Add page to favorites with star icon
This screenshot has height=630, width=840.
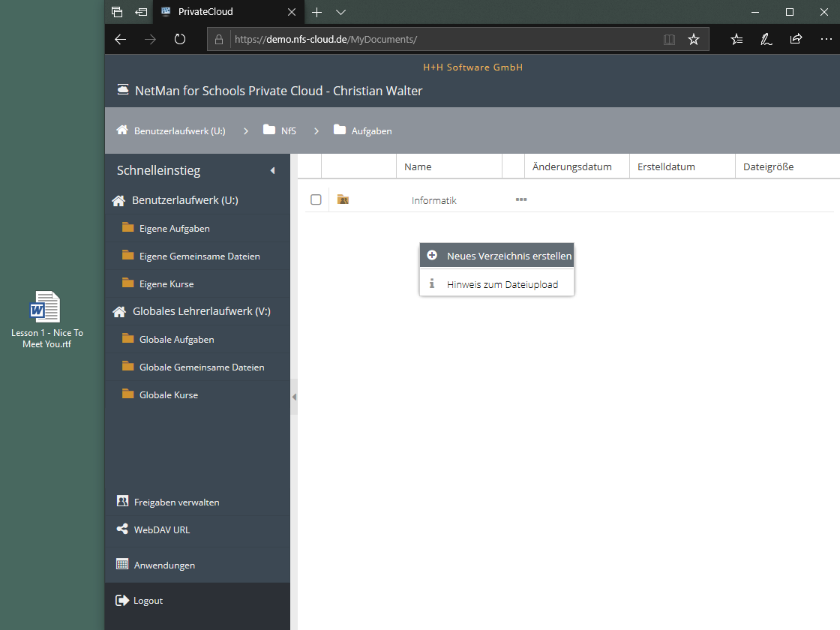[694, 39]
